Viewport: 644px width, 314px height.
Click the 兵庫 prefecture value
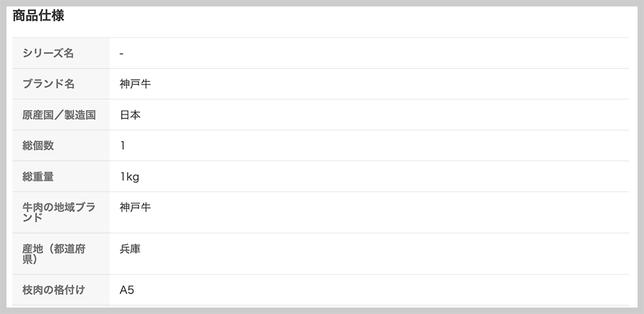click(x=130, y=249)
